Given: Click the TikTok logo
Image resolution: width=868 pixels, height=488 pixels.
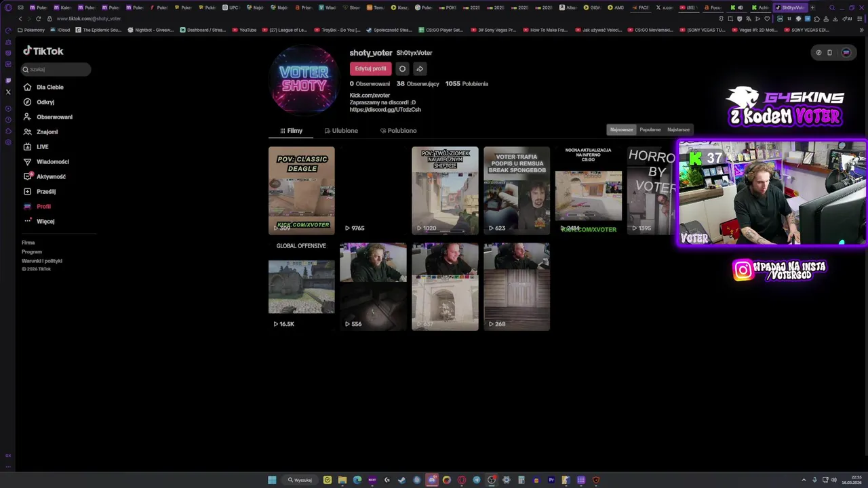Looking at the screenshot, I should (43, 51).
